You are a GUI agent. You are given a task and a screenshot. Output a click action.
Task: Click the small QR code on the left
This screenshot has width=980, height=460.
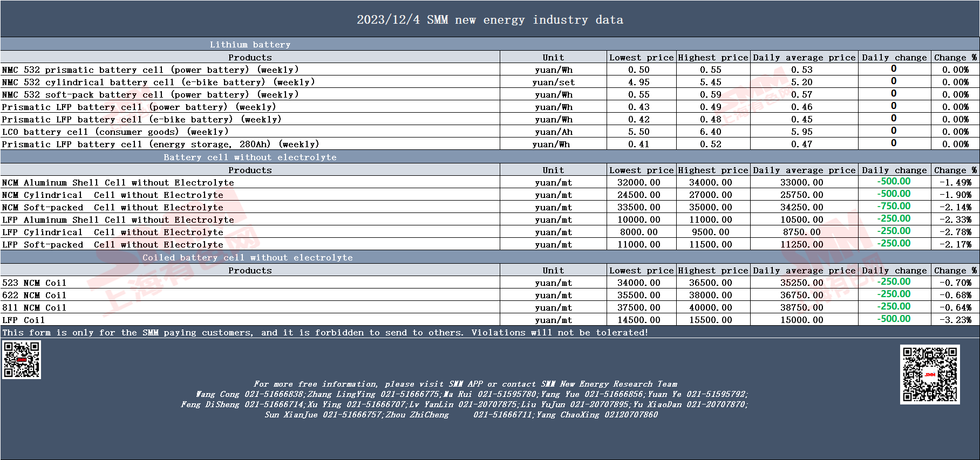pyautogui.click(x=22, y=360)
